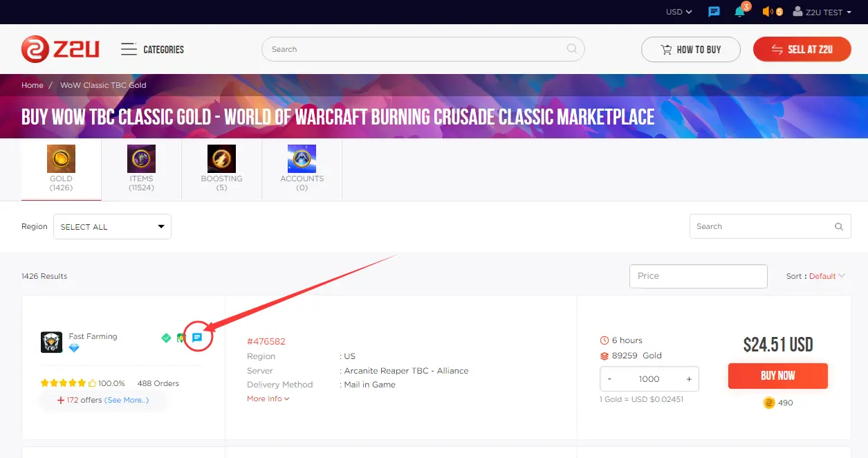This screenshot has height=458, width=868.
Task: Click Buy Now for $24.51 USD offer
Action: point(778,376)
